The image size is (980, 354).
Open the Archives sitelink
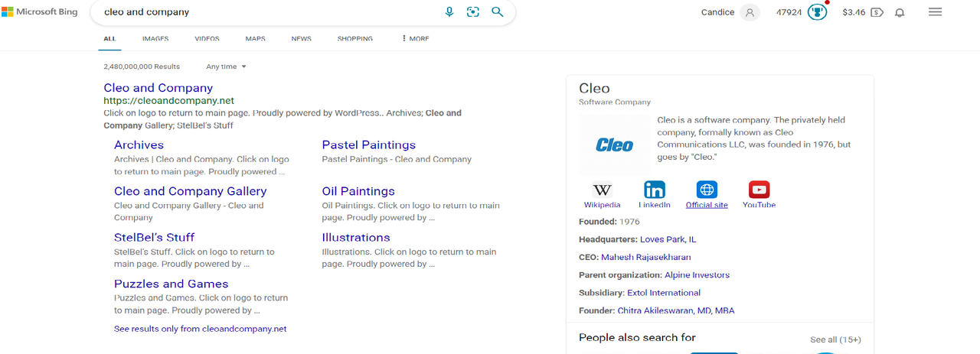[x=139, y=145]
